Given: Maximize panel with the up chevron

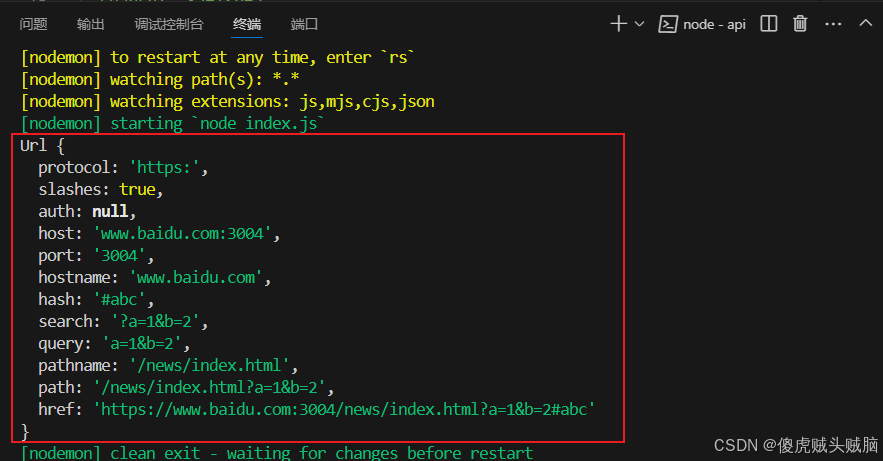Looking at the screenshot, I should pyautogui.click(x=866, y=23).
